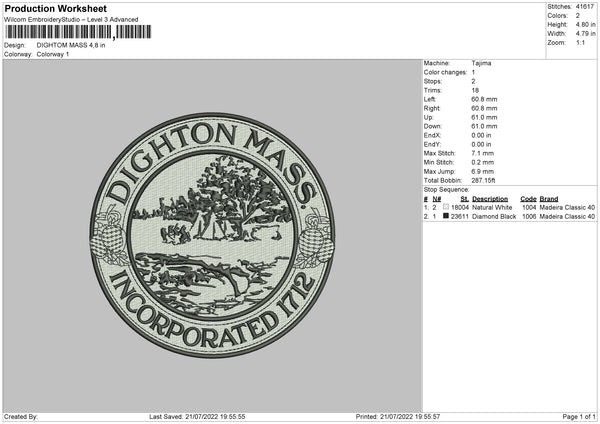Click the Trims value 18
600x424 pixels.
click(475, 90)
